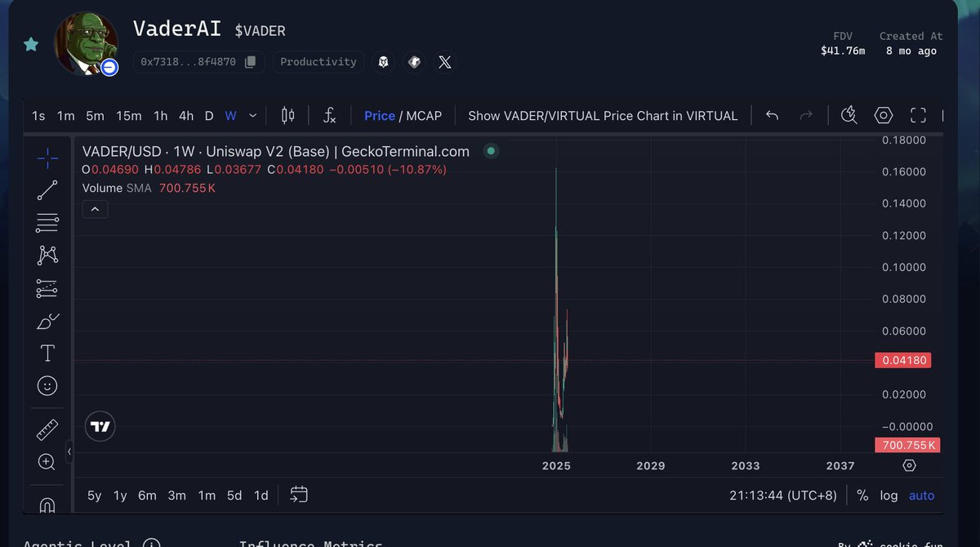Toggle auto scale mode
The height and width of the screenshot is (547, 980).
[922, 496]
